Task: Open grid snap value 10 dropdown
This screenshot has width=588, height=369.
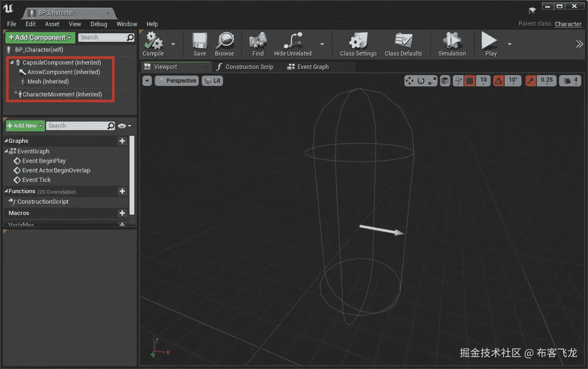Action: (x=483, y=80)
